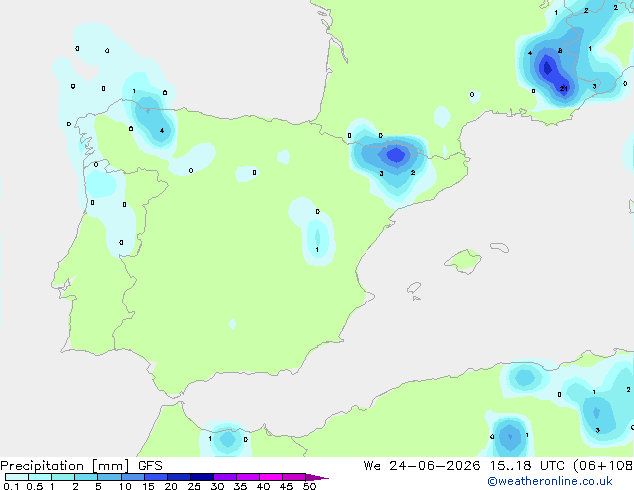Click the 'Precipitation [mm]' title text

[x=65, y=465]
